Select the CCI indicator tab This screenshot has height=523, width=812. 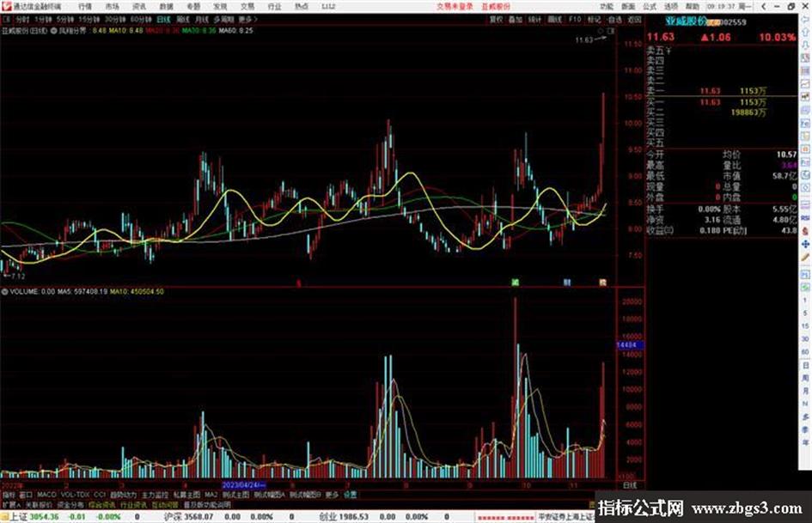100,495
